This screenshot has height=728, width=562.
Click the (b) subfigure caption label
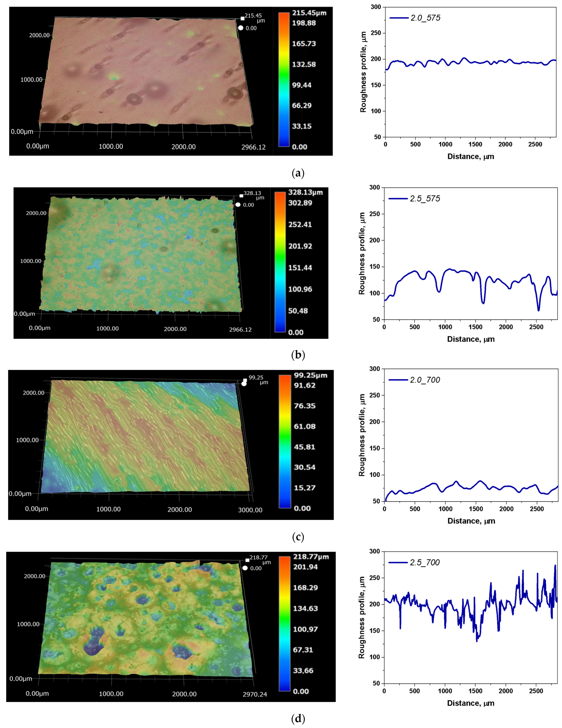(298, 355)
